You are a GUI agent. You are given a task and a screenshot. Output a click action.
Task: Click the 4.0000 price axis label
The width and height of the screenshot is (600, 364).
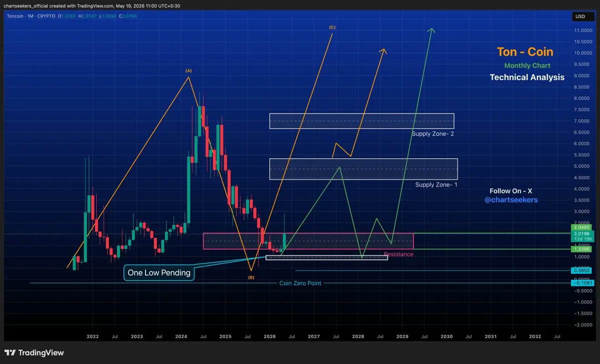coord(581,189)
